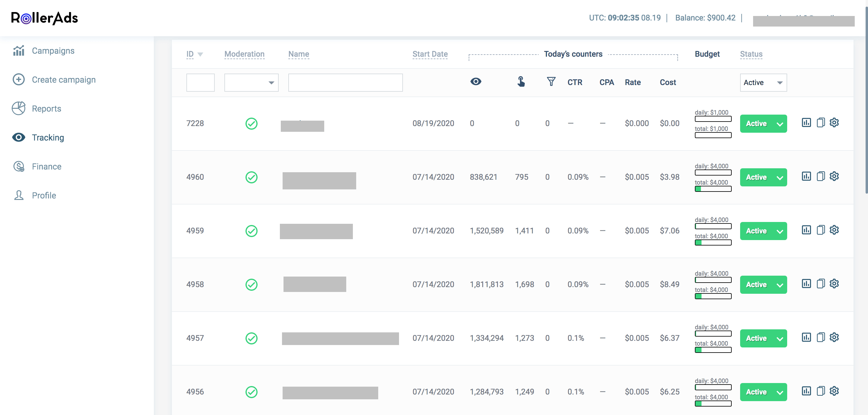Open settings gear for campaign 4956
Viewport: 868px width, 415px height.
834,391
